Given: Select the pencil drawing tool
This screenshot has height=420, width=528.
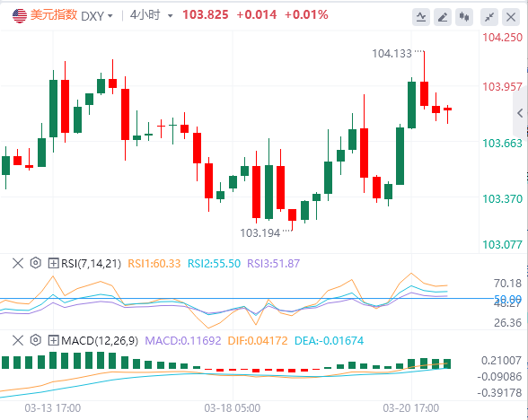Looking at the screenshot, I should pos(443,17).
